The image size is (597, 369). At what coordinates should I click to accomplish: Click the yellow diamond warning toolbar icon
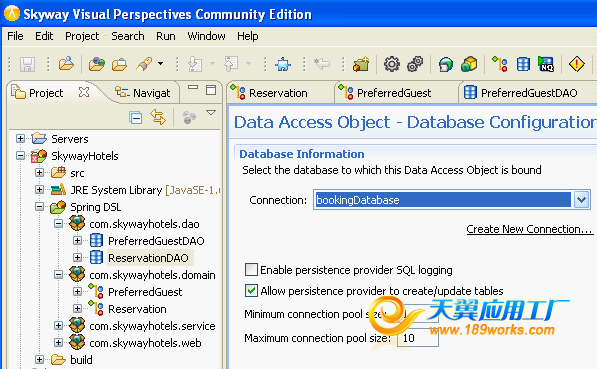click(x=576, y=64)
